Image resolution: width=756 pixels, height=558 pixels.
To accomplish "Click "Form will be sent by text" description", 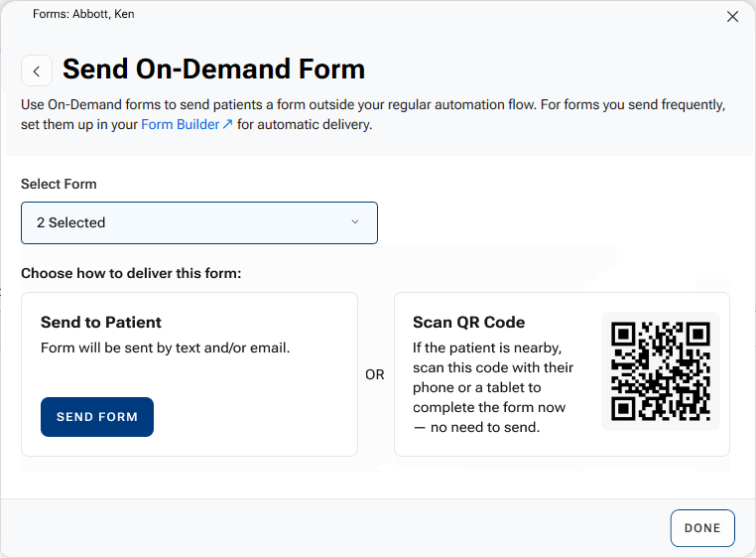I will 165,348.
